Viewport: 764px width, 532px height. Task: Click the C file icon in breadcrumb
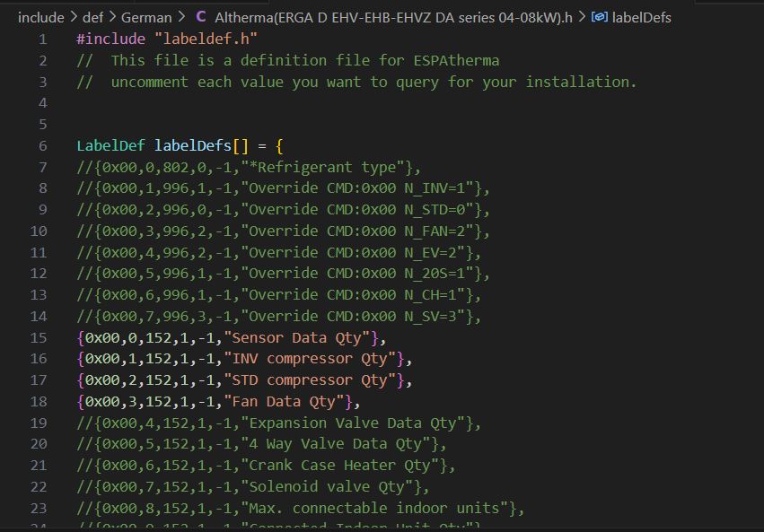coord(200,17)
